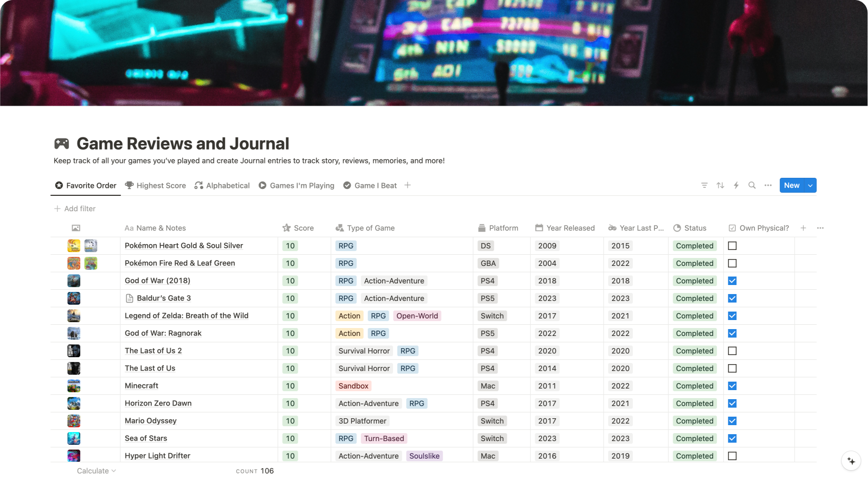Open the column options ellipsis icon
Screen dimensions: 868x483
(820, 228)
